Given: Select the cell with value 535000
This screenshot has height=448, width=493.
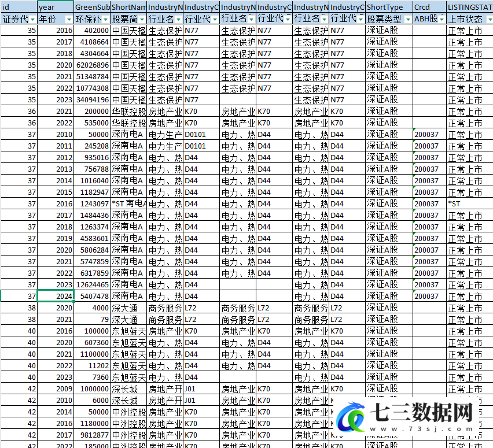Looking at the screenshot, I should 92,123.
